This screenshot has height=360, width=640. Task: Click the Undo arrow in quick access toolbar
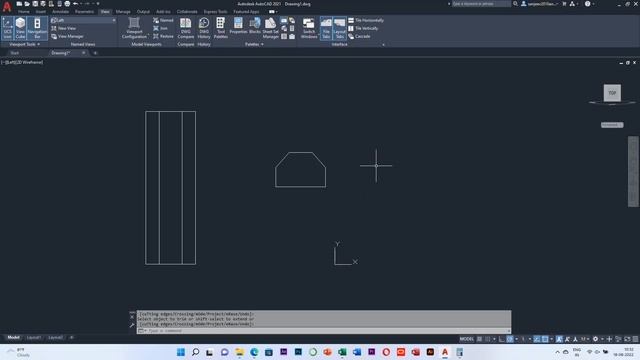click(76, 4)
